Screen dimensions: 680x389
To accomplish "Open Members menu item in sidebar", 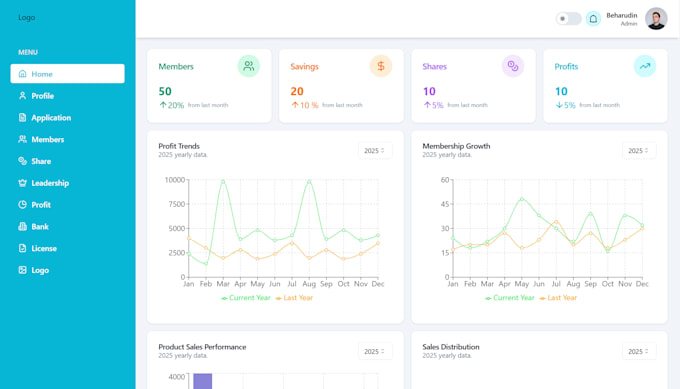I will point(67,139).
